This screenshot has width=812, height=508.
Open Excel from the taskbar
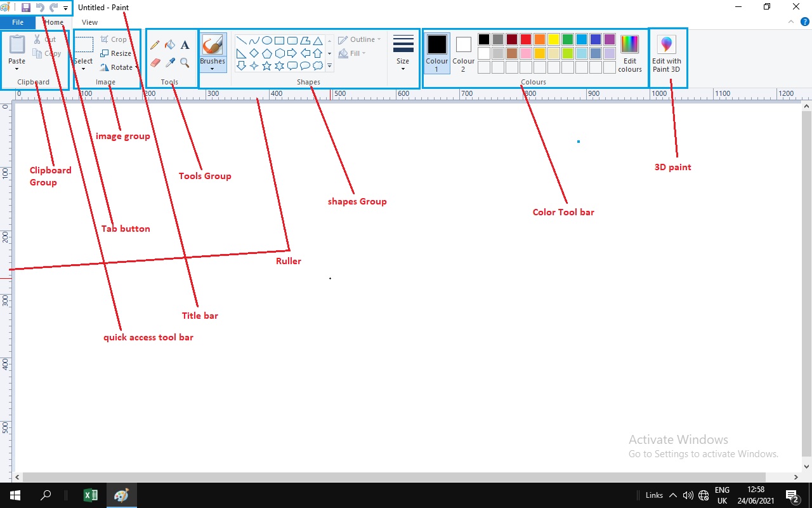[x=90, y=495]
